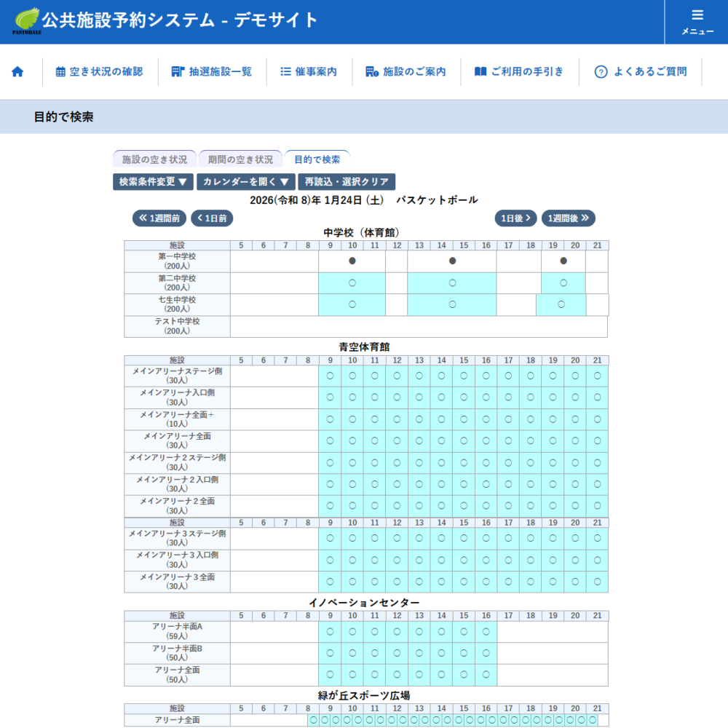
Task: Expand 検索条件変更 dropdown
Action: pos(153,182)
